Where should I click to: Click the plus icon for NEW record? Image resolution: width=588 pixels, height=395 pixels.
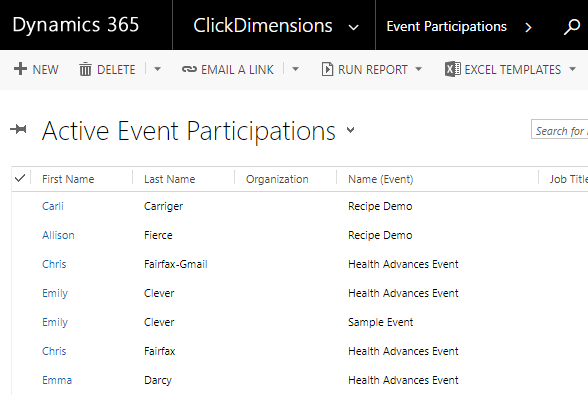click(x=20, y=69)
